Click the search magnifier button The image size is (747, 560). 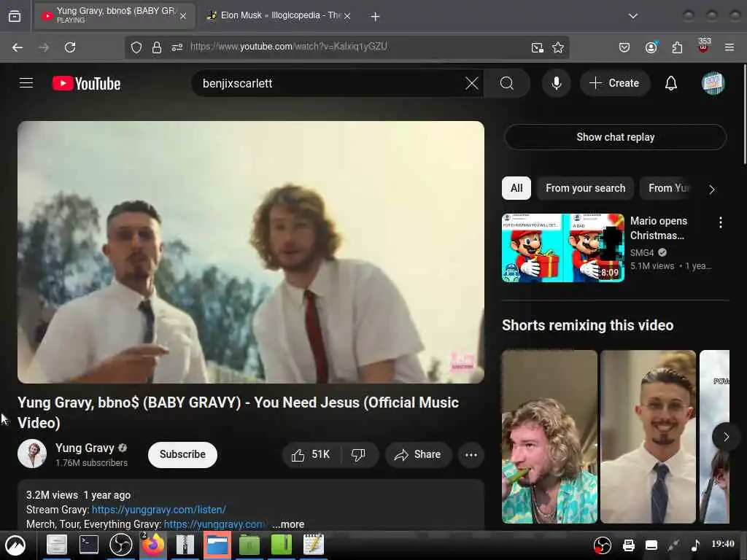[x=507, y=83]
